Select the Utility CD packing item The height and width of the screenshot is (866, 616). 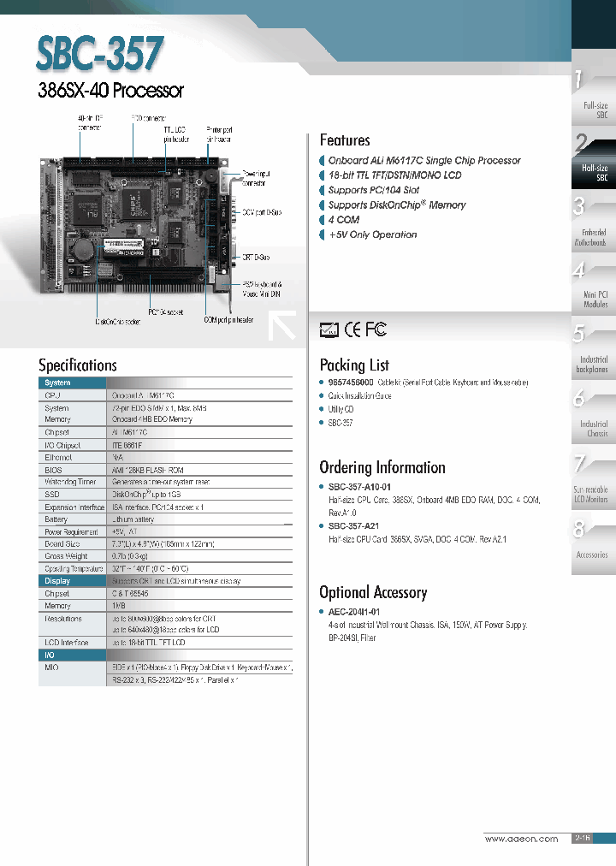click(341, 409)
